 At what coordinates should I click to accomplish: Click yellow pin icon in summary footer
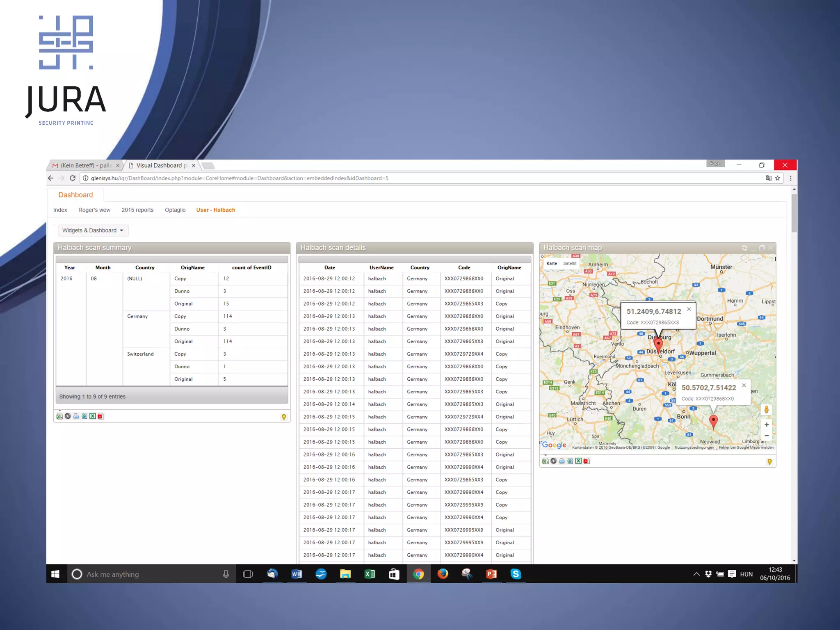[x=283, y=417]
